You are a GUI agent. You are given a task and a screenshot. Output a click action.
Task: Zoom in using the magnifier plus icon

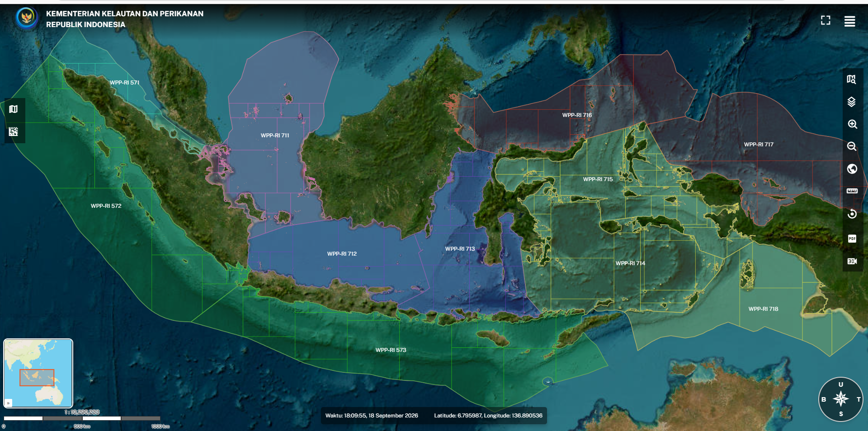[x=852, y=124]
